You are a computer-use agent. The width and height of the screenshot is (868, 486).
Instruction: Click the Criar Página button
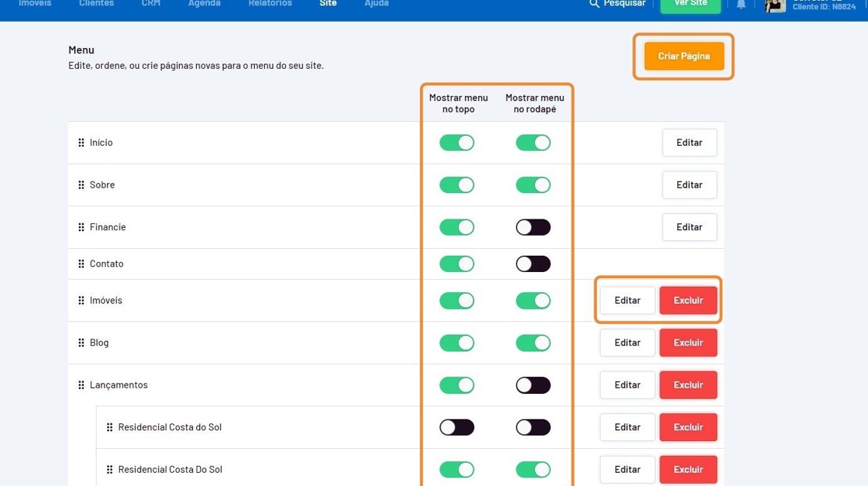click(684, 56)
